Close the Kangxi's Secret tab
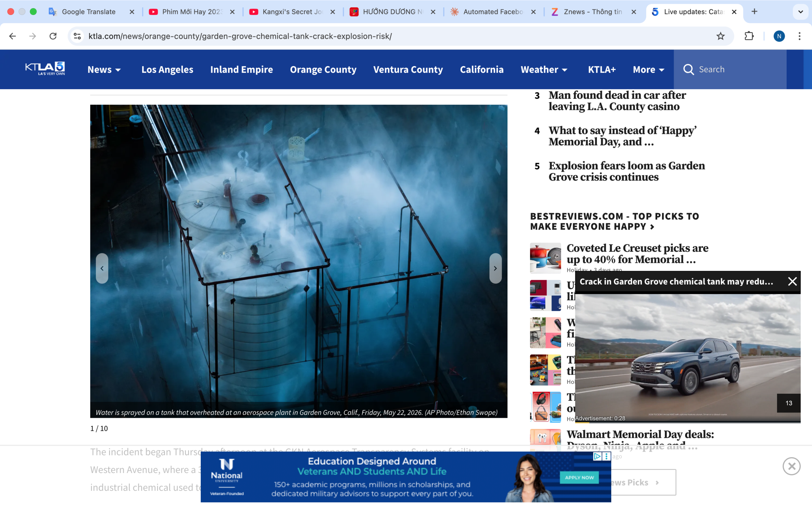The width and height of the screenshot is (812, 508). coord(332,12)
